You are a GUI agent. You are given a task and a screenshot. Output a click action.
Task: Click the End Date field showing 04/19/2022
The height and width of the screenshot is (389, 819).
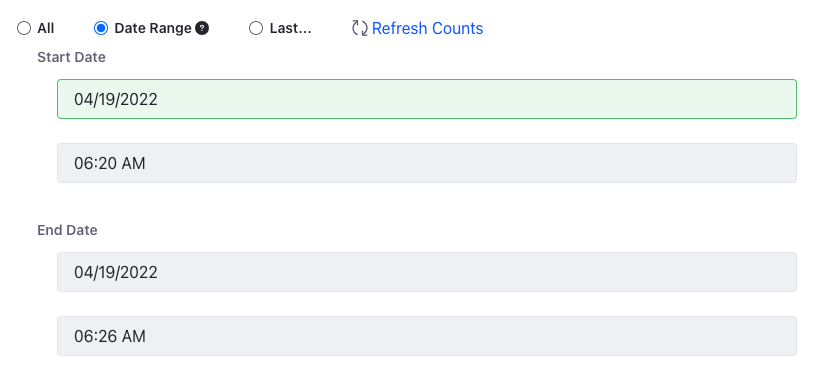pos(427,272)
